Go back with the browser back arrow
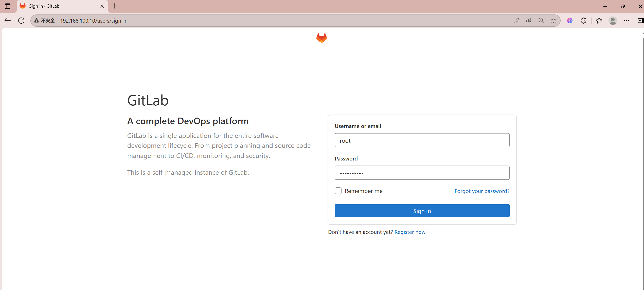This screenshot has height=290, width=644. click(8, 21)
